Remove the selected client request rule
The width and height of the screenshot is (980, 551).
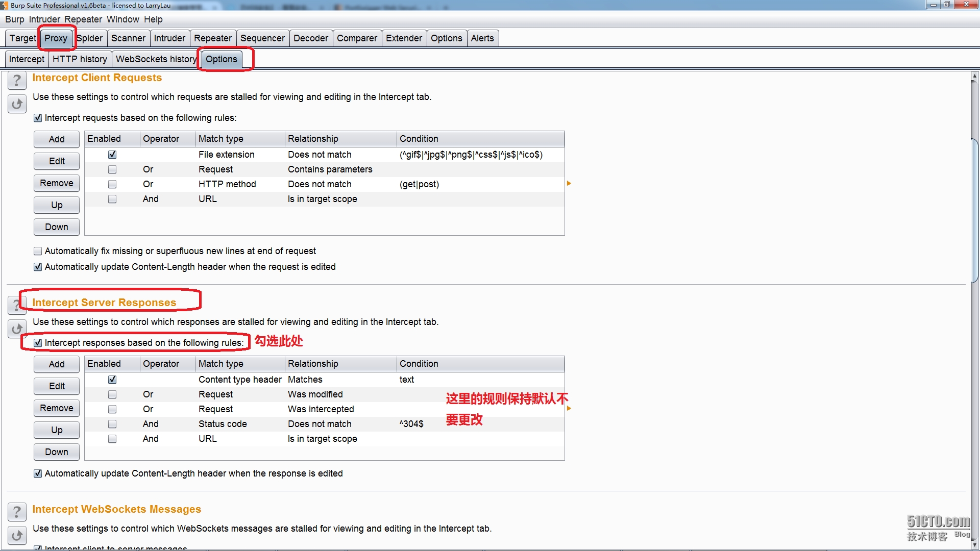click(57, 183)
